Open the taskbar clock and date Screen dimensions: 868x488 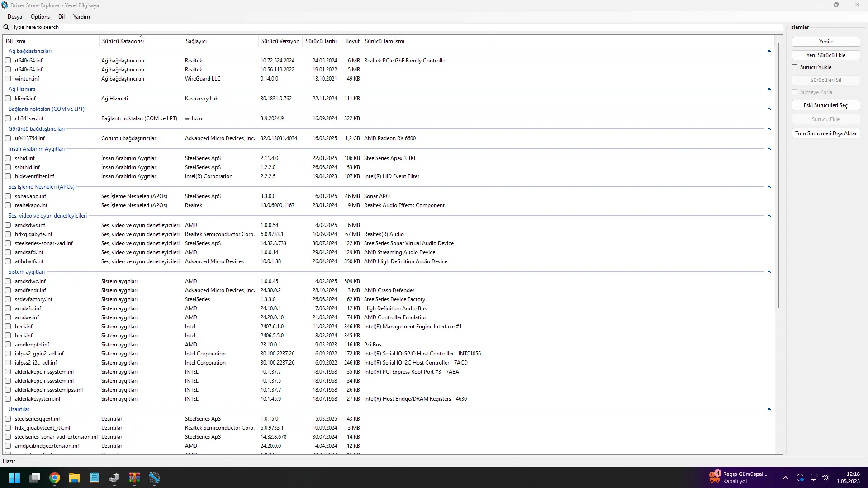pos(848,478)
